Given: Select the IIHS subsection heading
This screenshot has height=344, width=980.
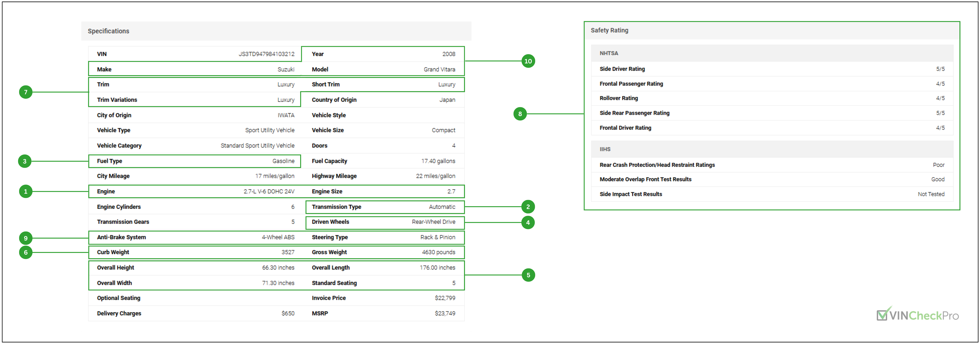Looking at the screenshot, I should click(605, 150).
